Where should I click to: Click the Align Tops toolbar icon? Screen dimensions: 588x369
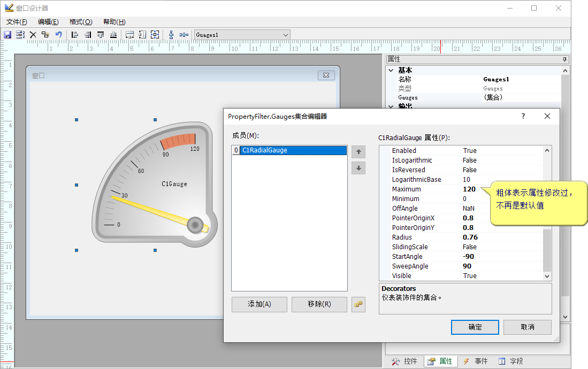coord(101,35)
